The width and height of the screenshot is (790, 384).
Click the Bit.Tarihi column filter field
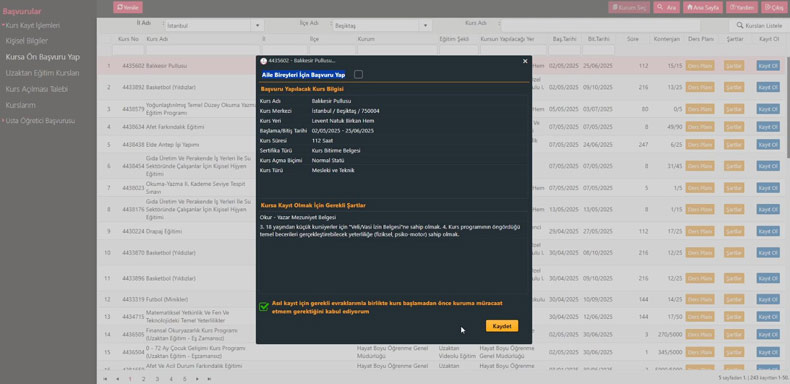pyautogui.click(x=599, y=50)
